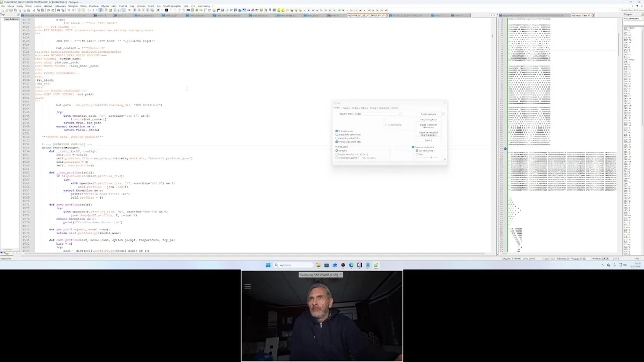Switch to 'Oznacz' tab in search dialog

click(x=395, y=108)
